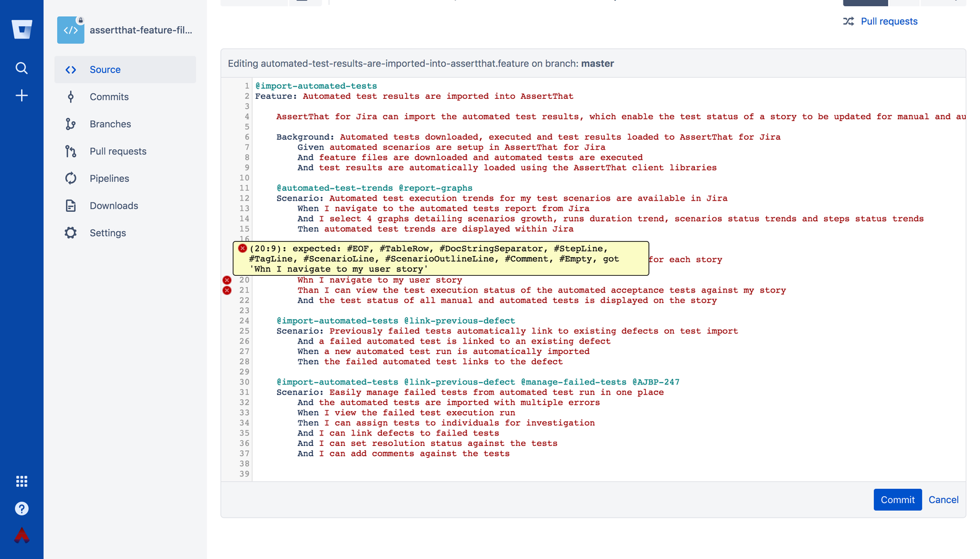Click the Commits node icon

(x=71, y=97)
